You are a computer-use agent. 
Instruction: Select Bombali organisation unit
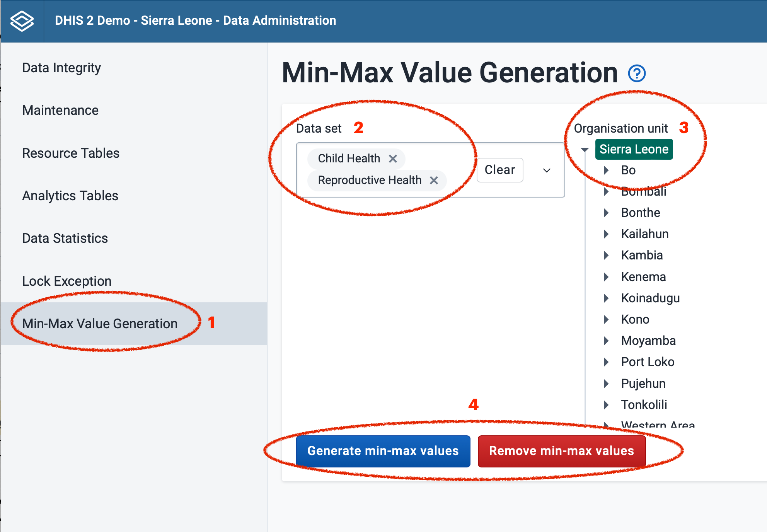(x=644, y=191)
